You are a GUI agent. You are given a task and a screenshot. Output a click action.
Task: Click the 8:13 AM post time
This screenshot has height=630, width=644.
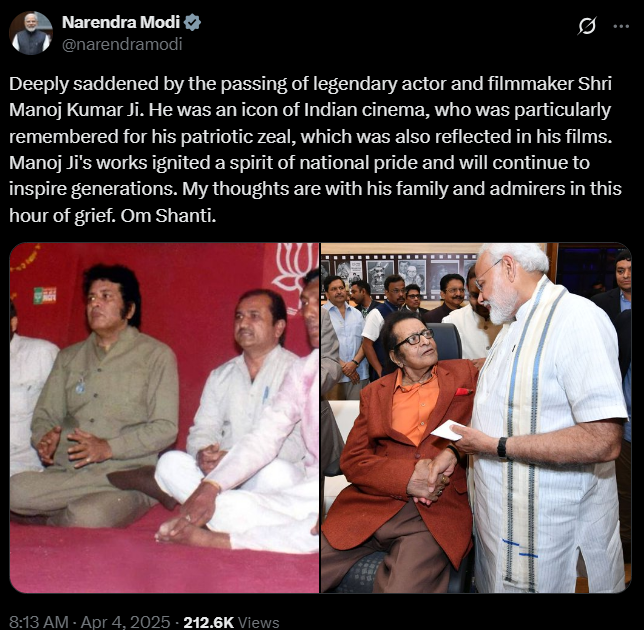coord(39,622)
